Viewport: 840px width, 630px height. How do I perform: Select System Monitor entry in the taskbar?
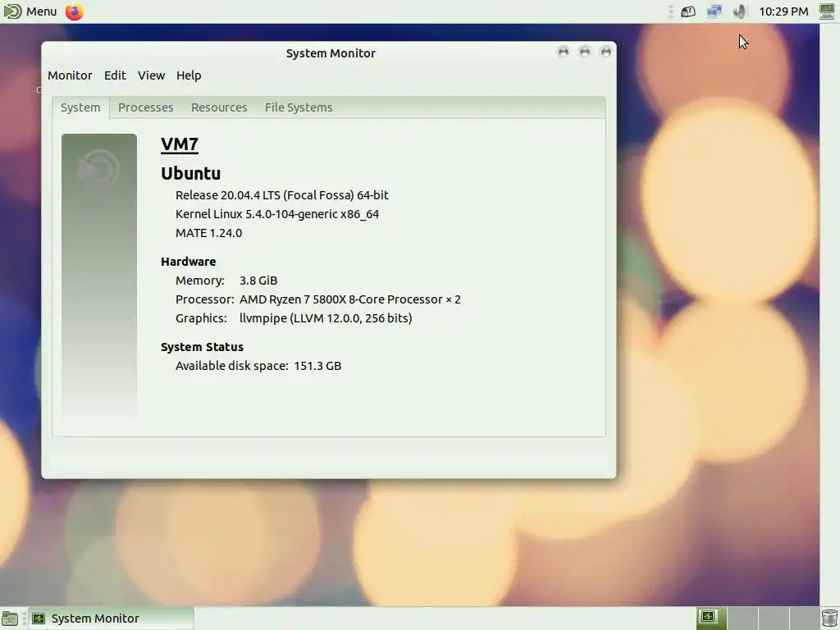pos(111,619)
